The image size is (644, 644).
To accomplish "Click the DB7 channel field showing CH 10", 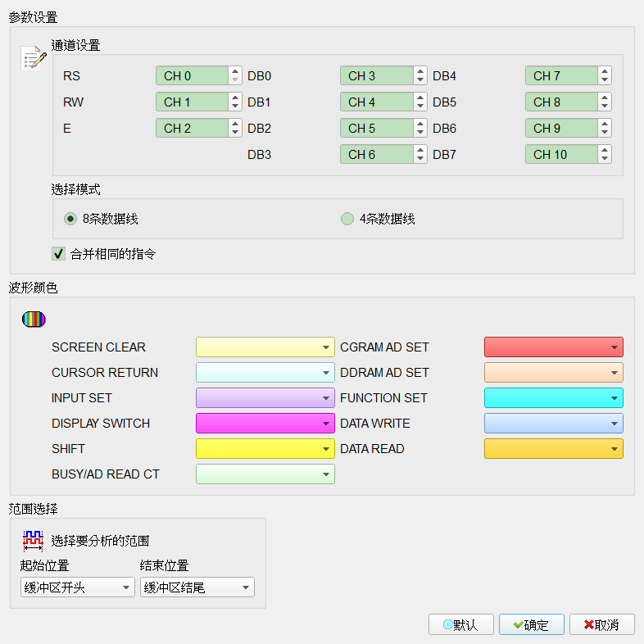I will coord(561,154).
